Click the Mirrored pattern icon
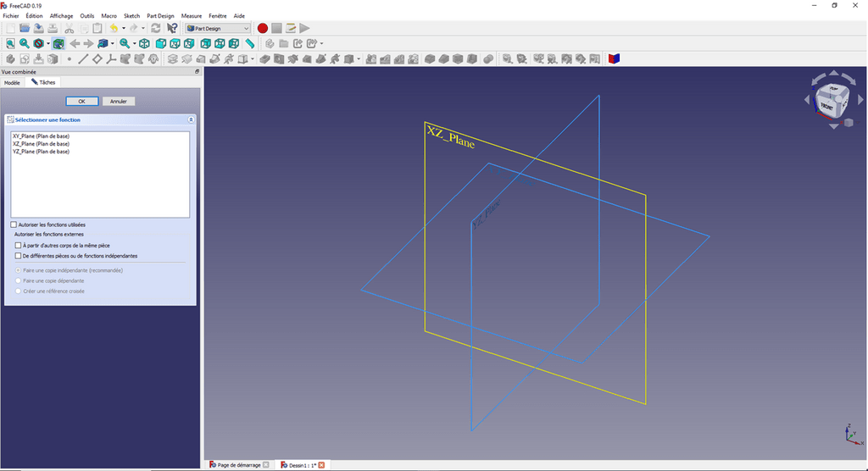This screenshot has height=471, width=868. (371, 58)
